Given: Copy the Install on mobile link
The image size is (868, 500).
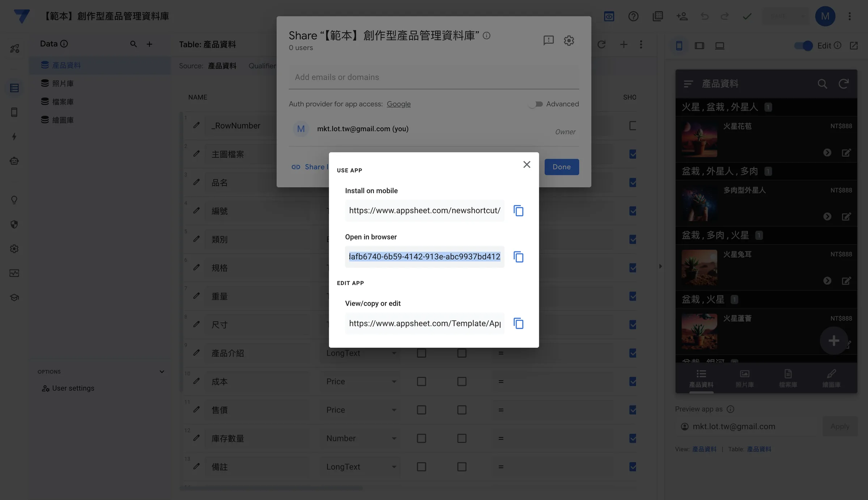Looking at the screenshot, I should pyautogui.click(x=518, y=211).
